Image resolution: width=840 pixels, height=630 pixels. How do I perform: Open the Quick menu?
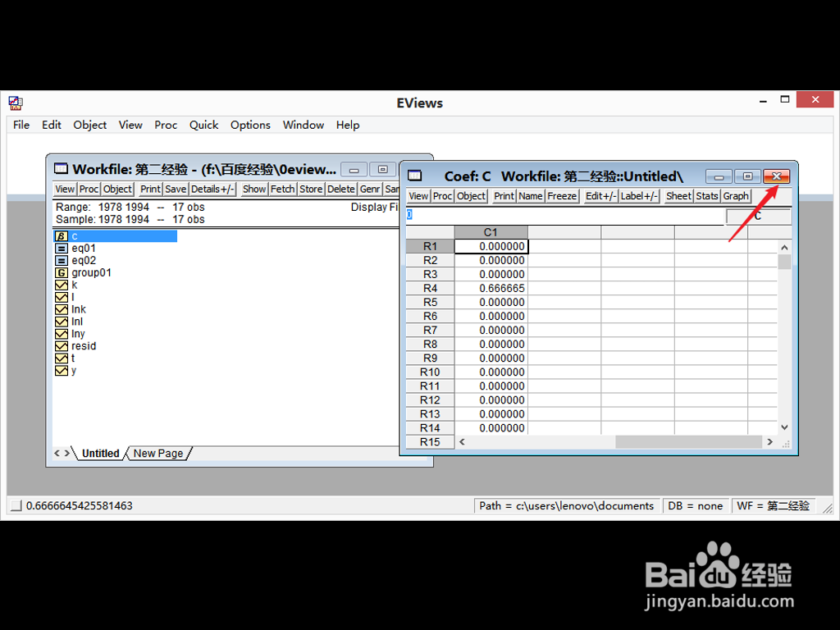click(x=203, y=125)
